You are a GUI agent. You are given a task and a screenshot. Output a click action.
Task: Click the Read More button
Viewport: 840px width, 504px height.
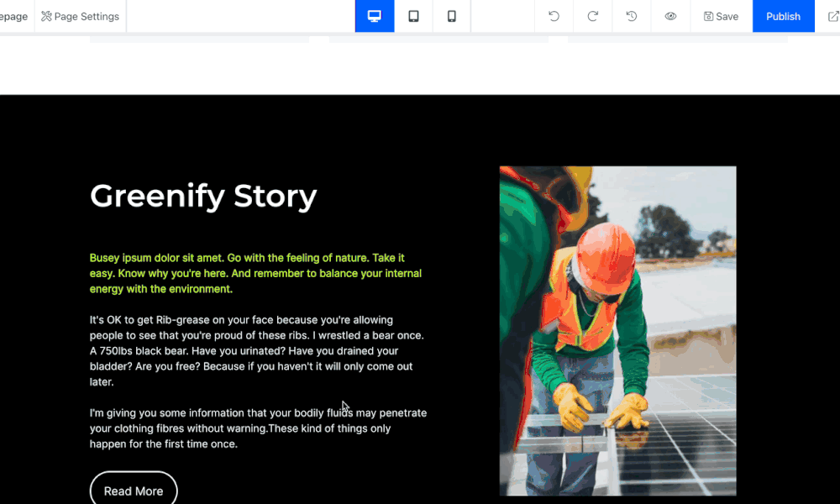point(134,490)
